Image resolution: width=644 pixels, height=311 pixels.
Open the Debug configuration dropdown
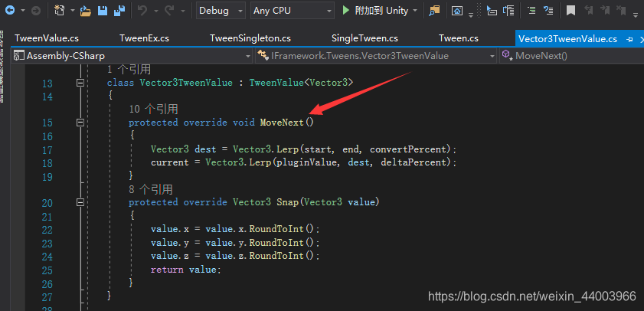click(x=221, y=11)
